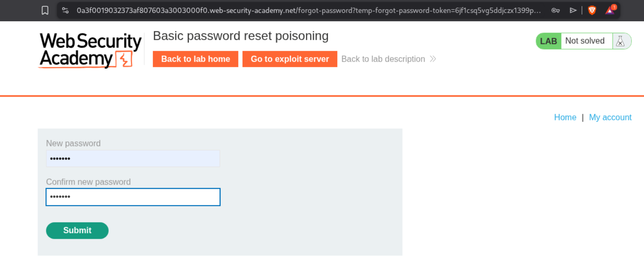Submit the new password form
This screenshot has height=265, width=644.
[77, 230]
